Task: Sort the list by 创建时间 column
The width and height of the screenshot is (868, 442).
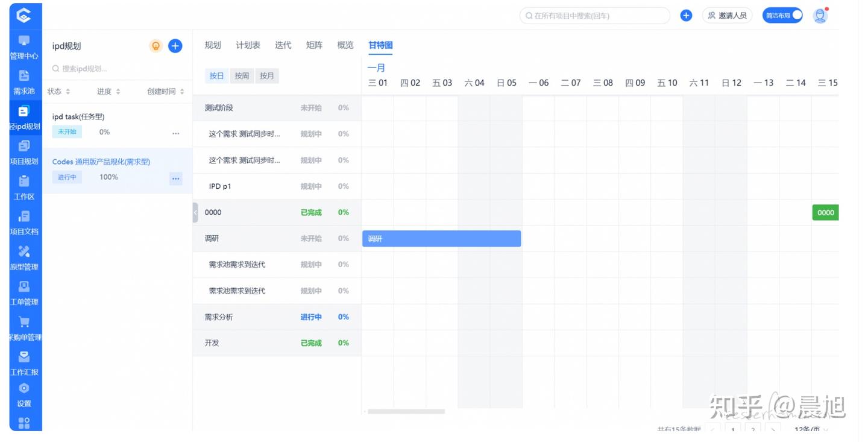Action: 166,92
